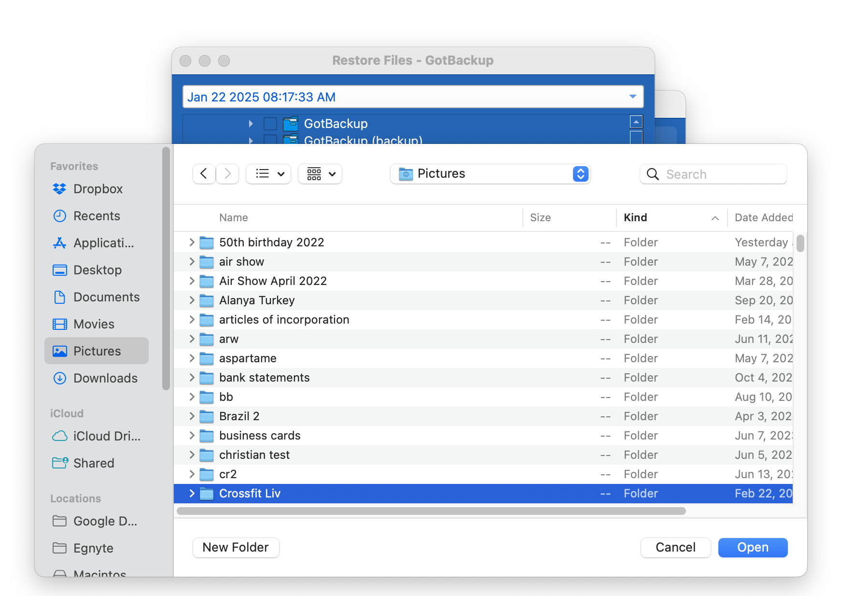Expand the bb folder
Viewport: 868px width, 596px height.
[192, 397]
